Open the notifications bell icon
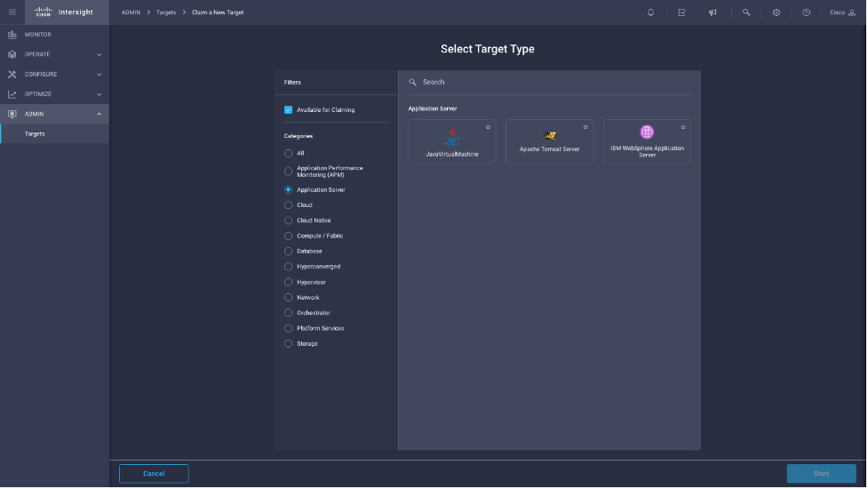This screenshot has width=868, height=489. click(x=650, y=12)
